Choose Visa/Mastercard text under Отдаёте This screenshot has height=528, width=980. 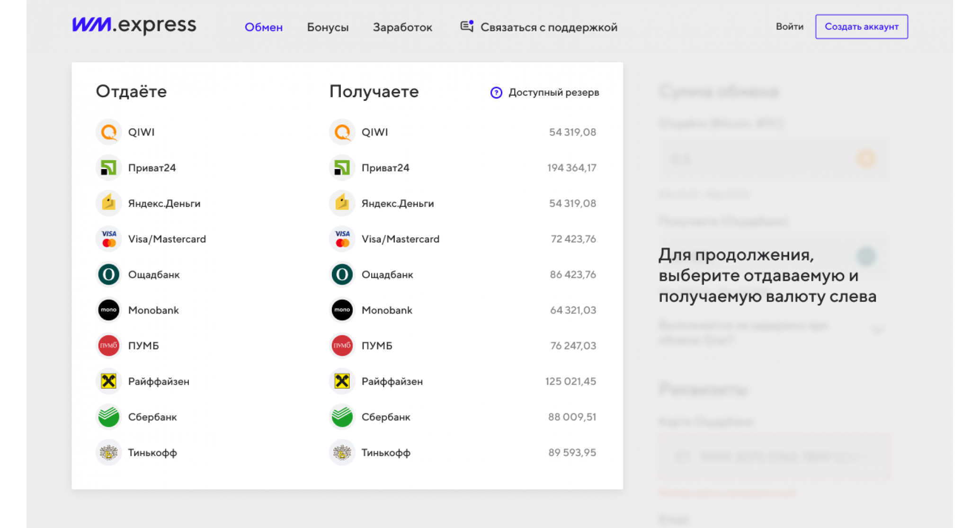click(x=167, y=239)
